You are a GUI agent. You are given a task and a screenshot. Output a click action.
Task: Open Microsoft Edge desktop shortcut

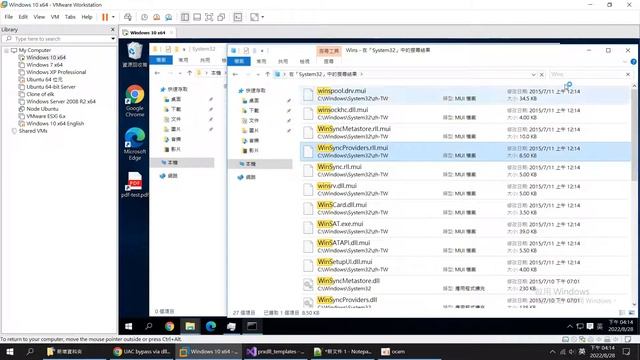point(135,144)
